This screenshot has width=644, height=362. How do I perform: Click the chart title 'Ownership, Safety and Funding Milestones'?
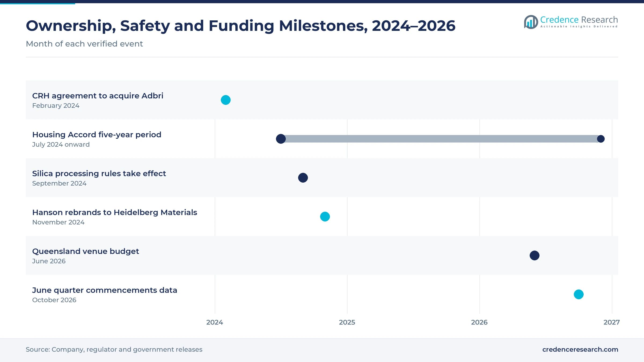(x=240, y=26)
